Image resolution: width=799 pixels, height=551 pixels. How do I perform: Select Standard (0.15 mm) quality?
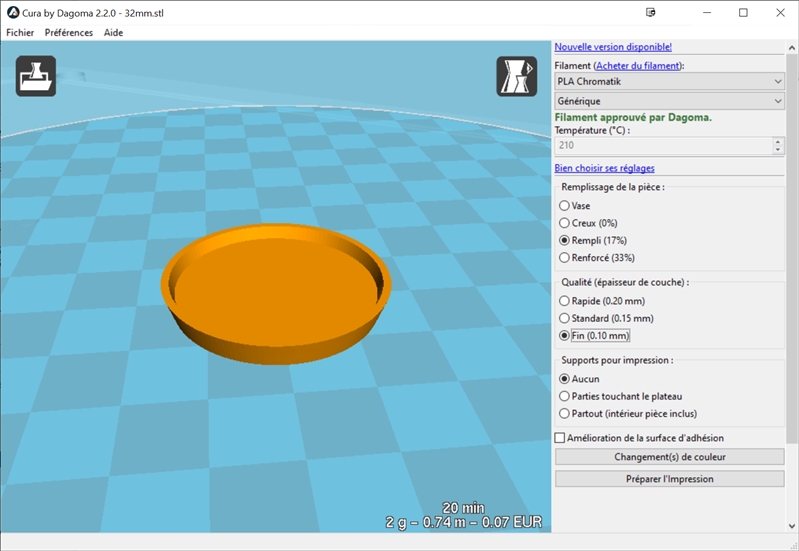(565, 318)
